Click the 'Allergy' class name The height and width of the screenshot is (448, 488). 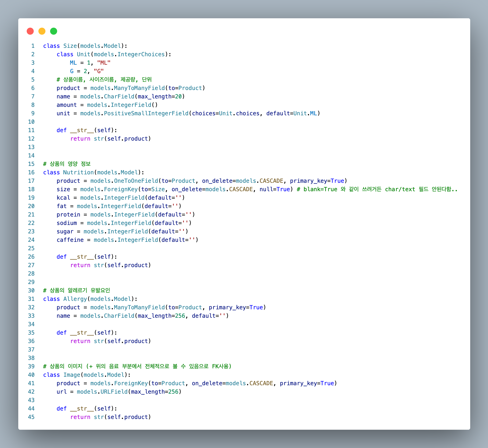coord(75,299)
